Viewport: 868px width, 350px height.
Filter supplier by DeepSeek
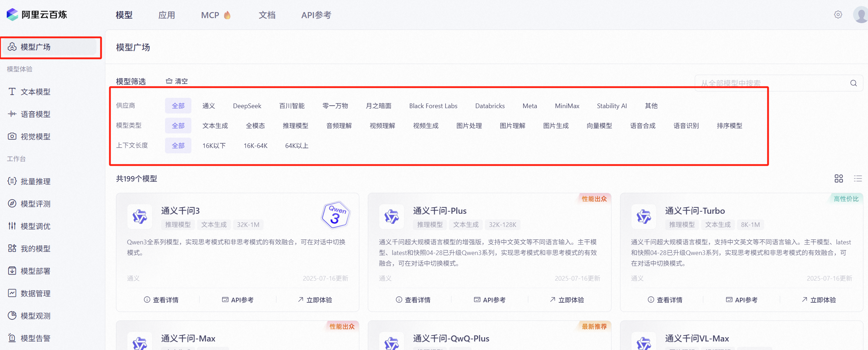[x=247, y=106]
